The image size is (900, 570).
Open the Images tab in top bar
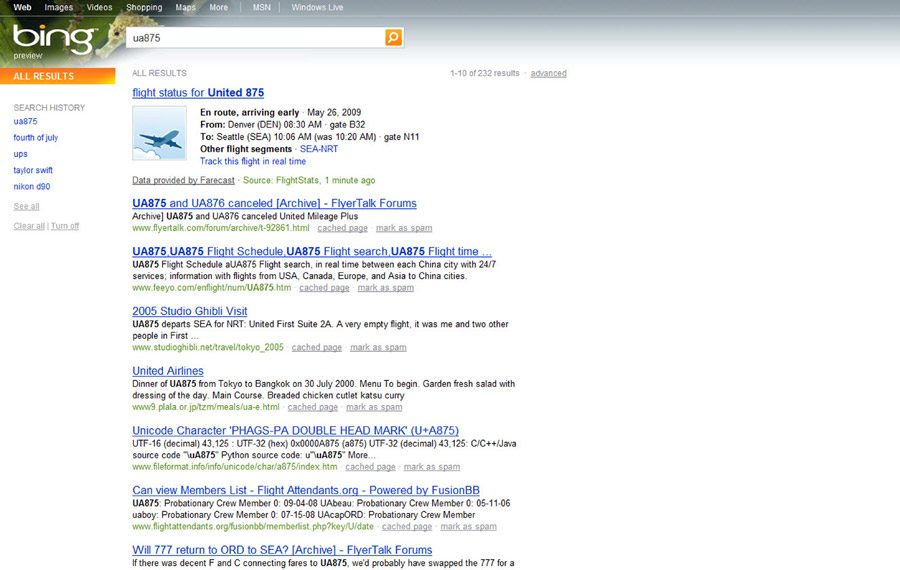coord(58,7)
